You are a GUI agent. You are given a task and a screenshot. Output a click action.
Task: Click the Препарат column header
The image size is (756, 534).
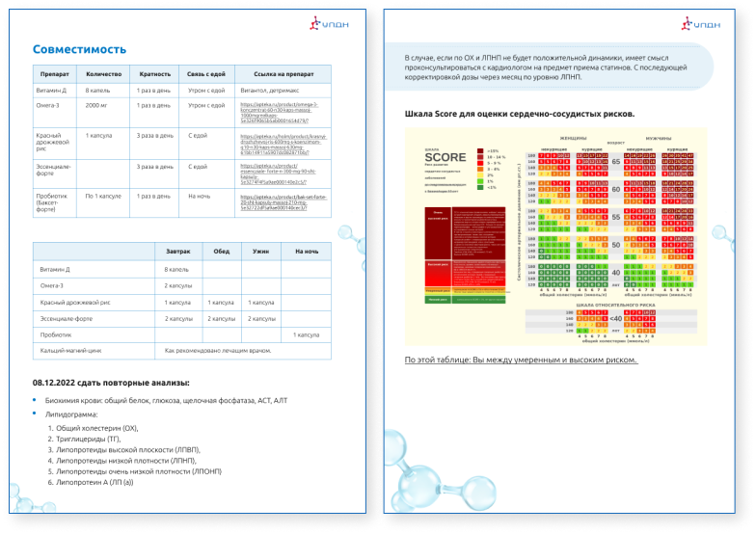(x=55, y=73)
